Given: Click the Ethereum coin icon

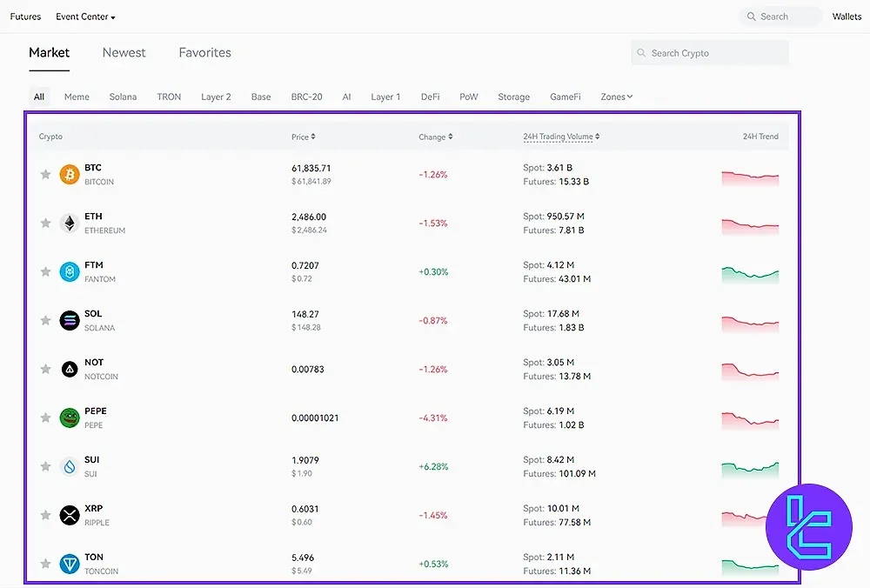Looking at the screenshot, I should click(x=70, y=224).
